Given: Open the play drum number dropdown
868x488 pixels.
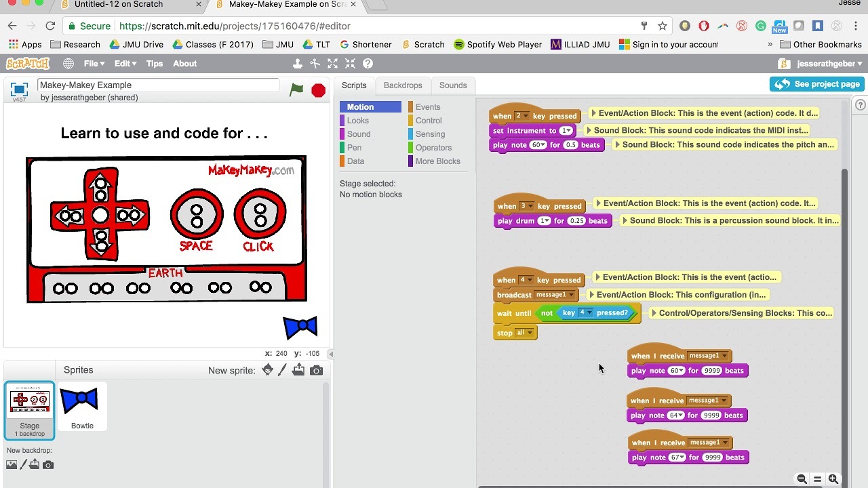Looking at the screenshot, I should (544, 221).
